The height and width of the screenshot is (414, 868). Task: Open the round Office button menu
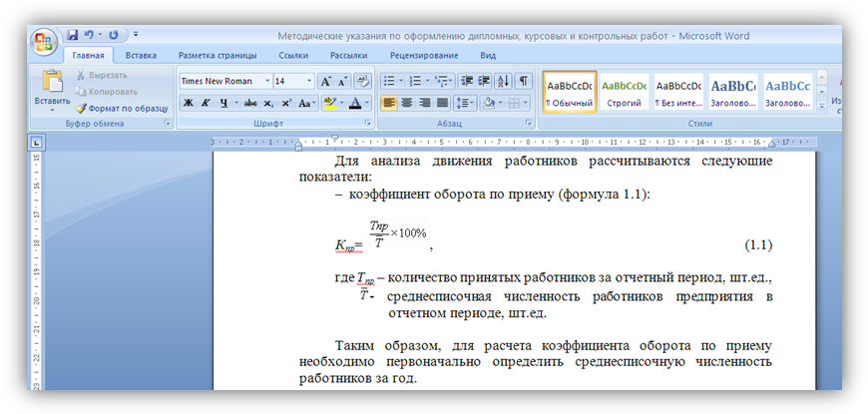[x=44, y=42]
